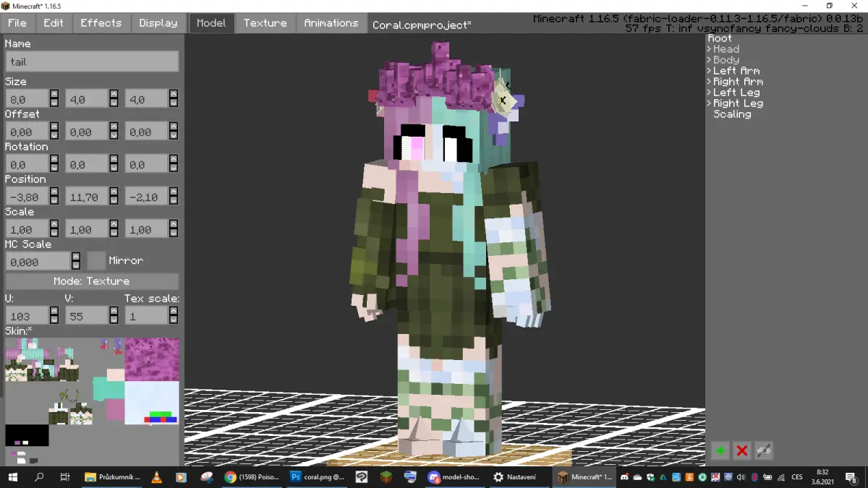Click the taskbar clock showing 8:32
Image resolution: width=868 pixels, height=488 pixels.
(822, 477)
